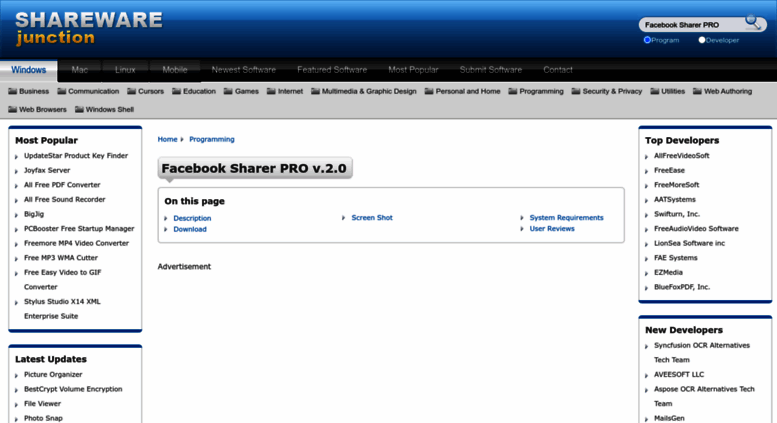Open the Utilities category folder icon

655,91
